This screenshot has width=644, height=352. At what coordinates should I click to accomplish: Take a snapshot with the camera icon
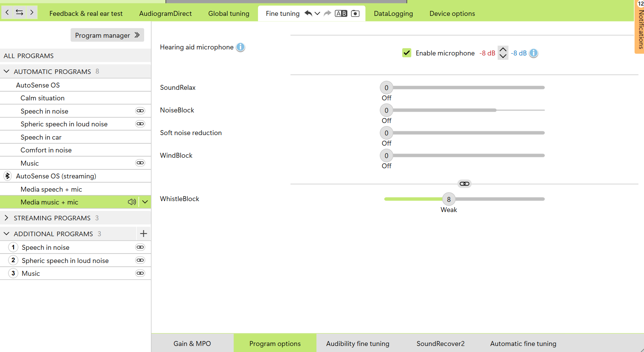[355, 14]
